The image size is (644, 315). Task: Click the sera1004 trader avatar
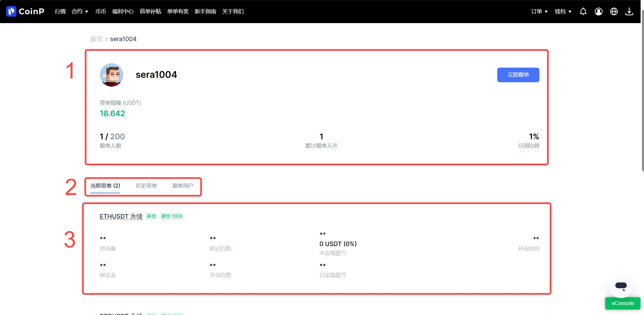pos(111,75)
